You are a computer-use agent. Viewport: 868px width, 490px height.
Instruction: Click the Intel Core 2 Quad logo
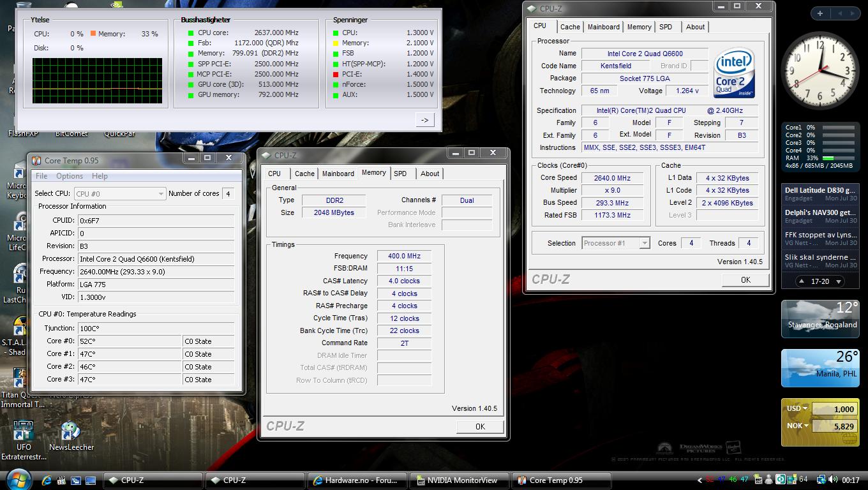[x=735, y=73]
